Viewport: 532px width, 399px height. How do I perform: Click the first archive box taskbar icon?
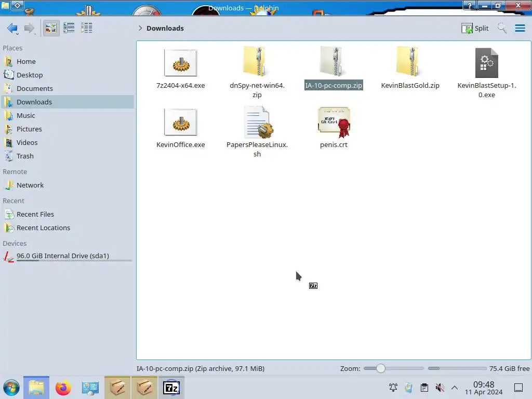coord(117,388)
